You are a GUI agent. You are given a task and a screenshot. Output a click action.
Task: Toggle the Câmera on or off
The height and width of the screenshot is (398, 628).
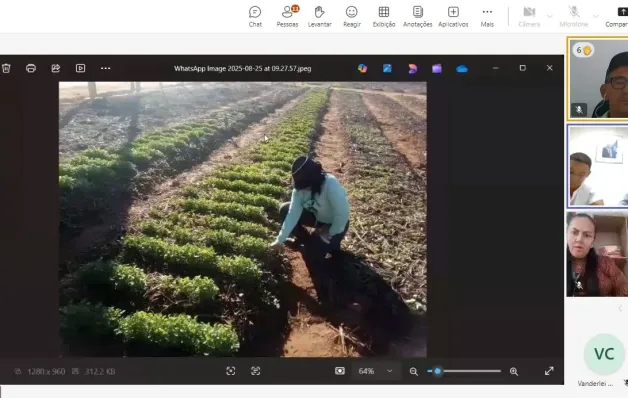click(x=529, y=16)
